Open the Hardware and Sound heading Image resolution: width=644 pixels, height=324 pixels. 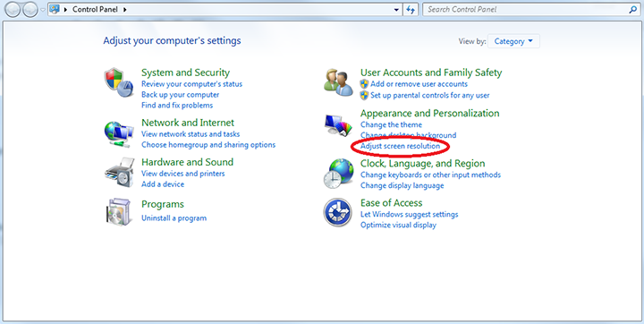tap(187, 162)
